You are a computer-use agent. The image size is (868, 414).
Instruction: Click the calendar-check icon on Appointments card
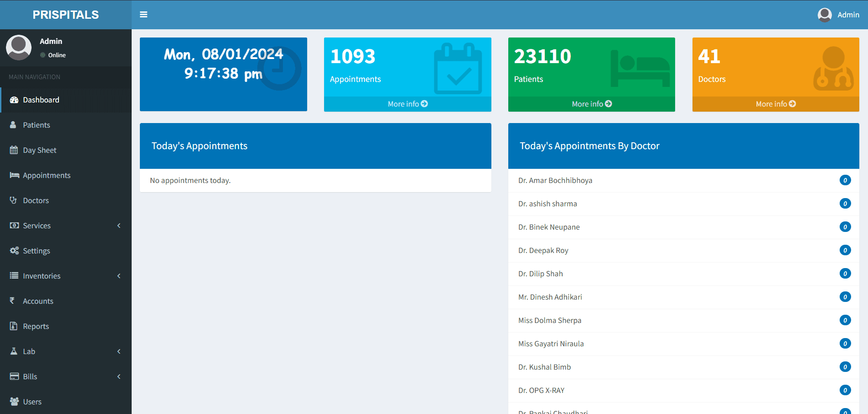458,69
